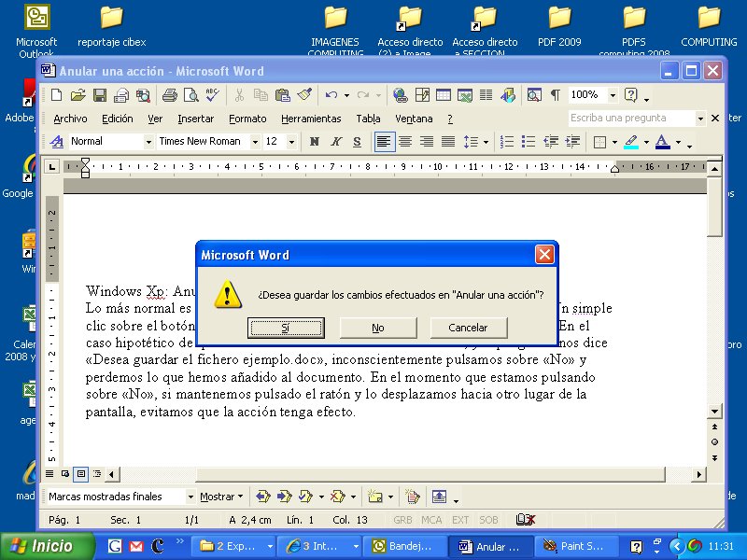Align text right
The image size is (747, 560).
pyautogui.click(x=427, y=142)
